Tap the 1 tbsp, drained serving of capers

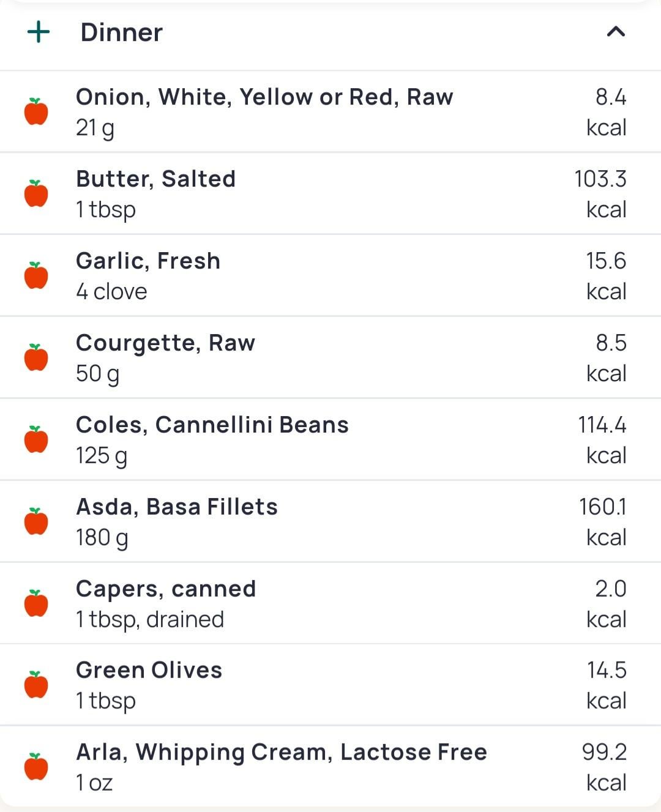click(x=150, y=619)
